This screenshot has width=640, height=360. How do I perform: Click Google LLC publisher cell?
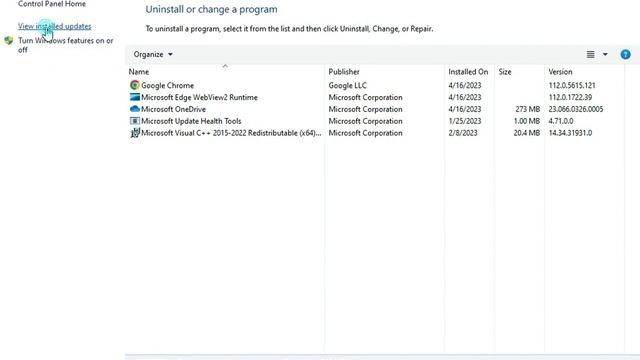348,85
